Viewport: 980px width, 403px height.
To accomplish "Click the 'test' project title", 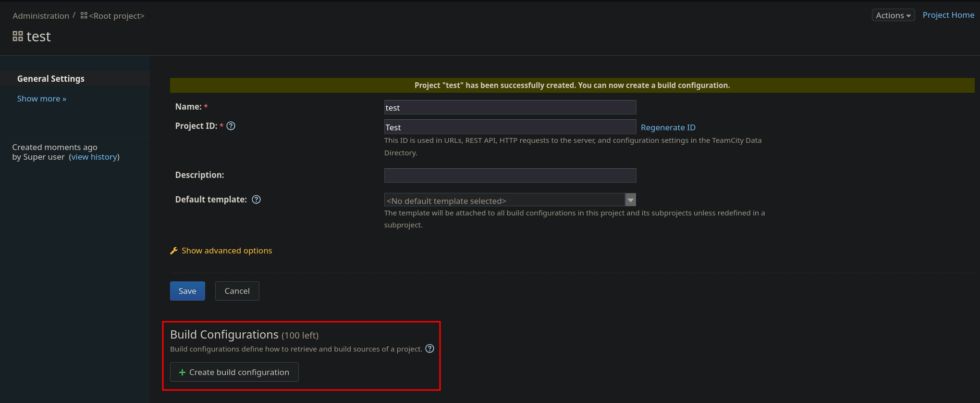I will [x=38, y=37].
